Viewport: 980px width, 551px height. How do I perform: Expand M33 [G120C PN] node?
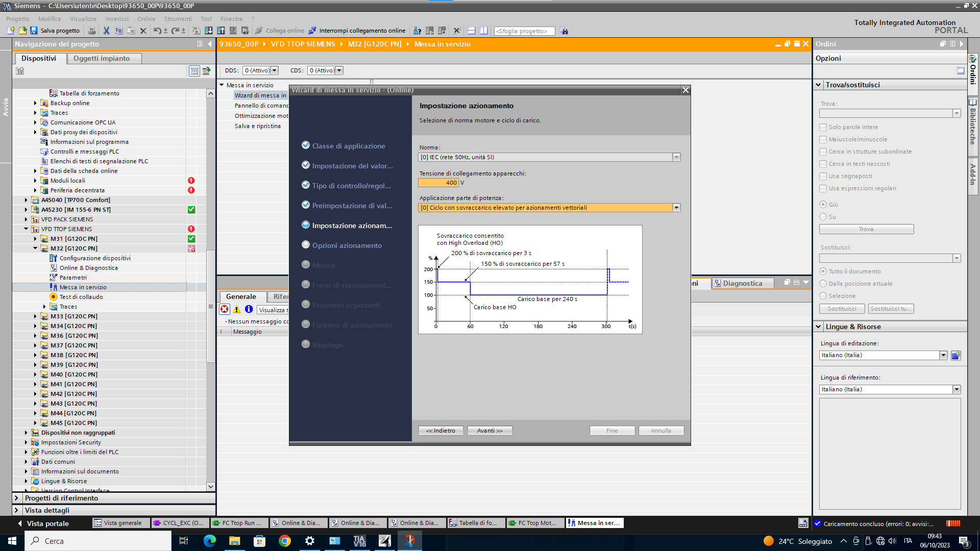point(35,316)
